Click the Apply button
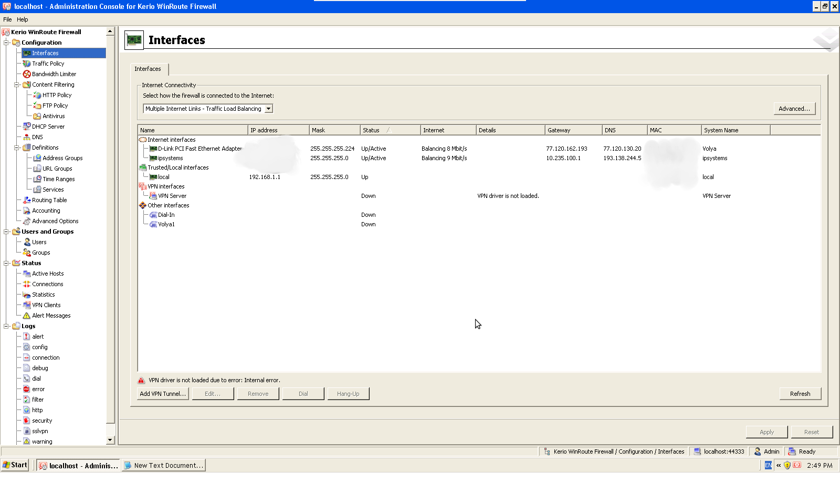The height and width of the screenshot is (504, 840). (x=767, y=432)
